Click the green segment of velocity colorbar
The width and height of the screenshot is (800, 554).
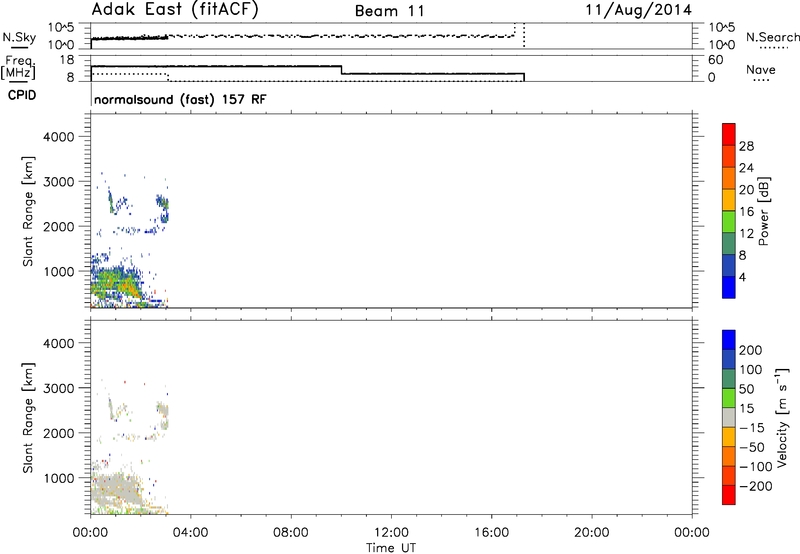[729, 398]
